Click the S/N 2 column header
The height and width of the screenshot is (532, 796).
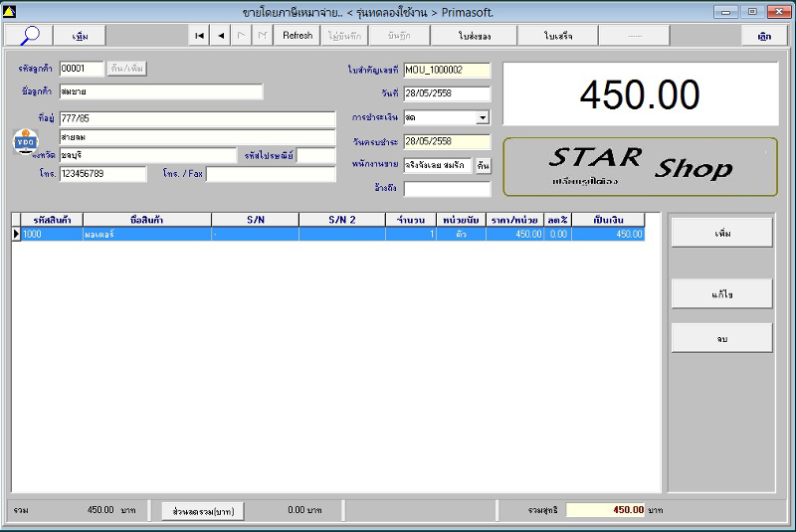tap(342, 220)
